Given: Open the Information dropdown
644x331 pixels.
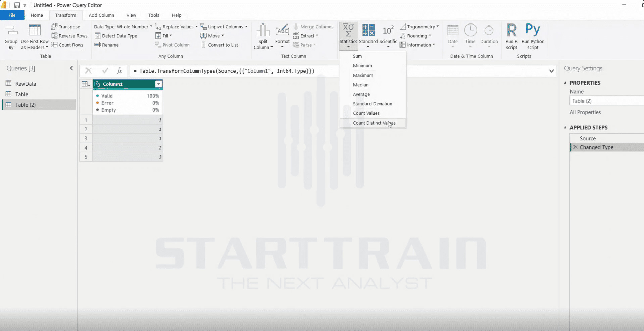Looking at the screenshot, I should coord(417,45).
